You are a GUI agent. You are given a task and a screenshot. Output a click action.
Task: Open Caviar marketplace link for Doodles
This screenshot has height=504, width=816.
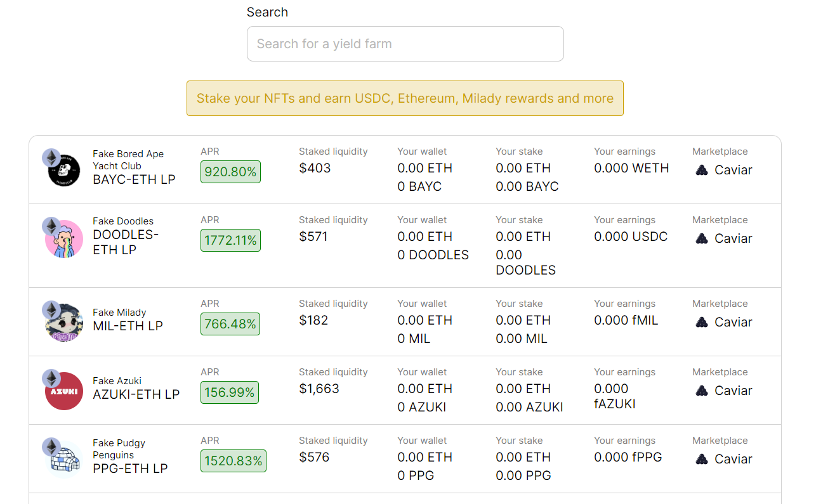tap(724, 238)
